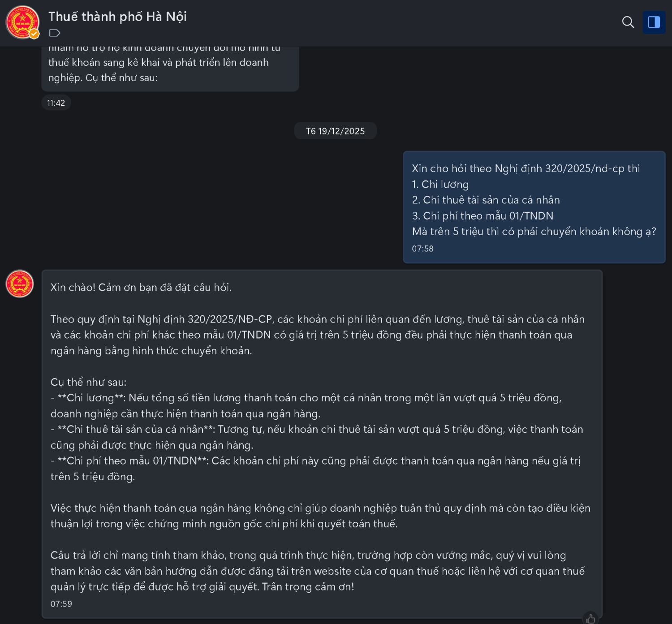Click the 07:59 timestamp in the reply

tap(61, 604)
